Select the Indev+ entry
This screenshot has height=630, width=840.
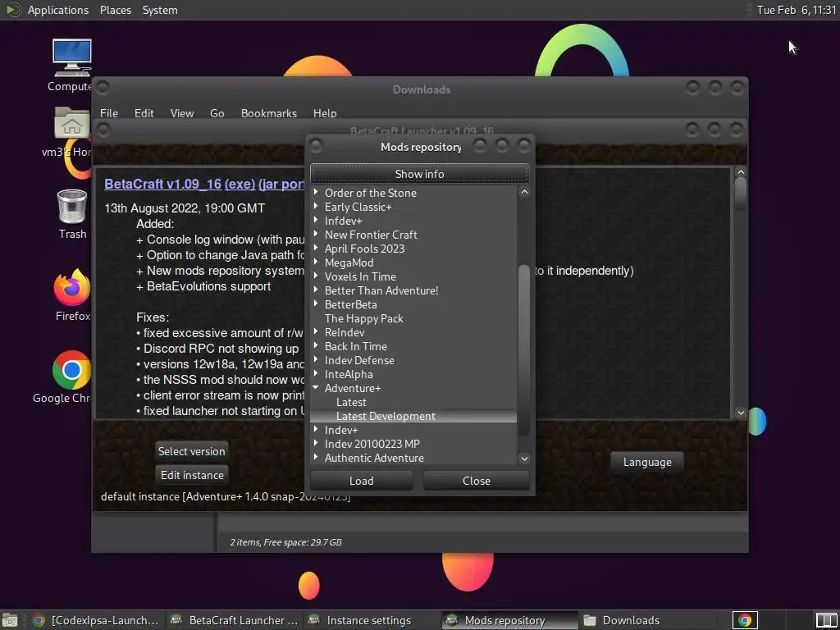point(340,430)
